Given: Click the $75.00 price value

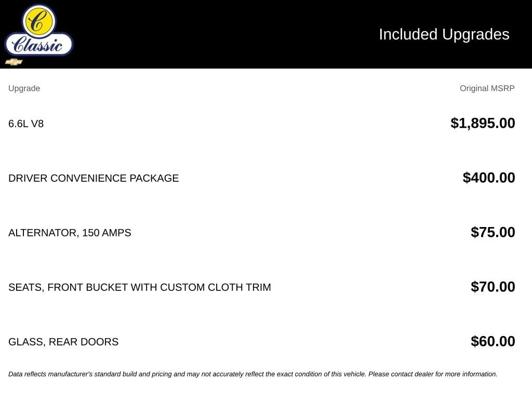Looking at the screenshot, I should click(493, 232).
